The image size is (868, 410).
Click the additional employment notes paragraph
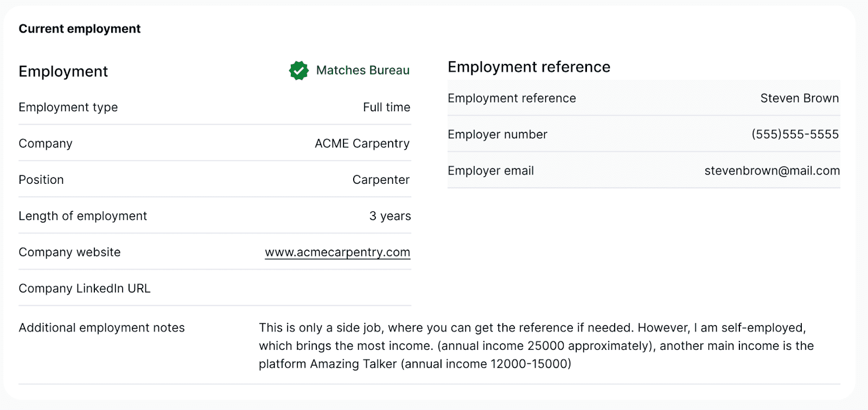536,346
